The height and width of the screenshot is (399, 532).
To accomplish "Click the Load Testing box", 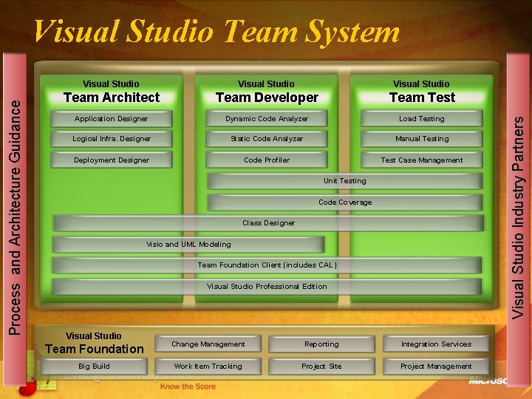I will (x=422, y=119).
